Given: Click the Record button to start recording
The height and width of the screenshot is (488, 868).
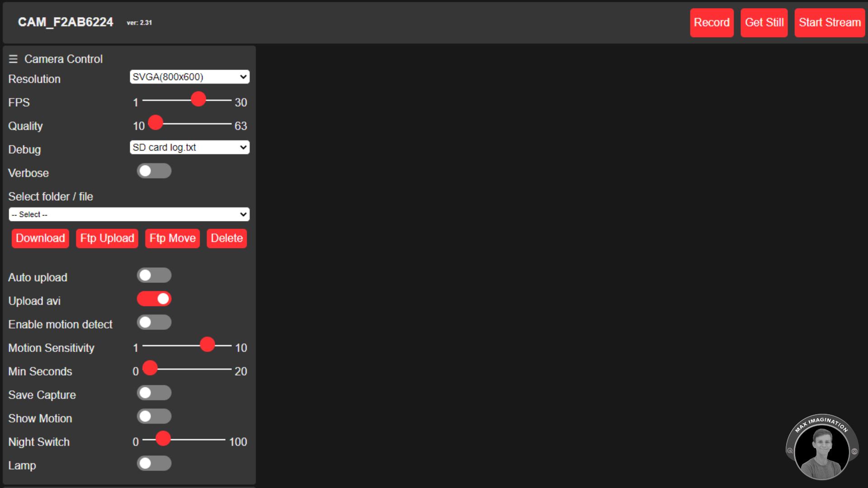Looking at the screenshot, I should point(711,23).
